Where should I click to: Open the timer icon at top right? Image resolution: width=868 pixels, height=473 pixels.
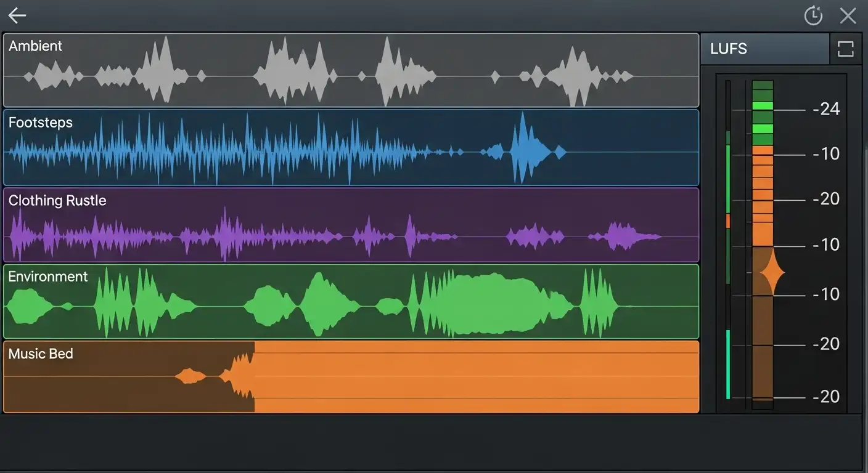coord(813,15)
